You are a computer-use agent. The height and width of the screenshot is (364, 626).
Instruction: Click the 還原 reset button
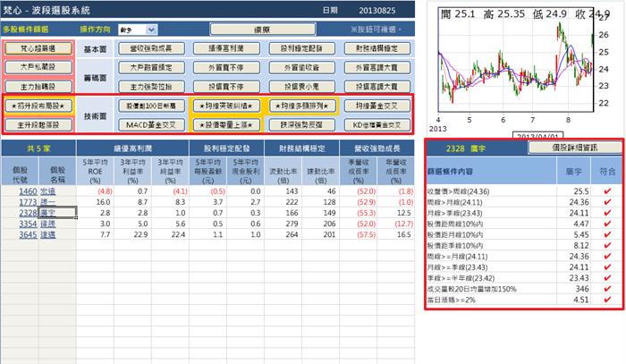point(262,30)
